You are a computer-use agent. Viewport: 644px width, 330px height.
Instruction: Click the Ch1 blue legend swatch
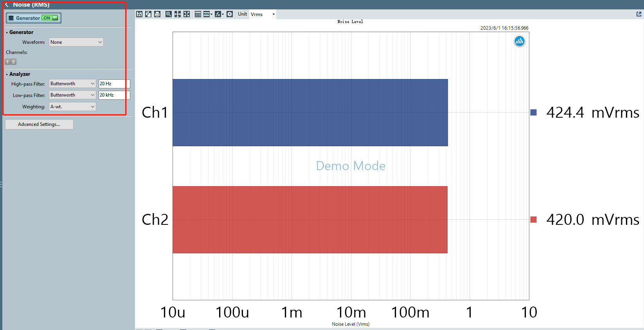(533, 113)
